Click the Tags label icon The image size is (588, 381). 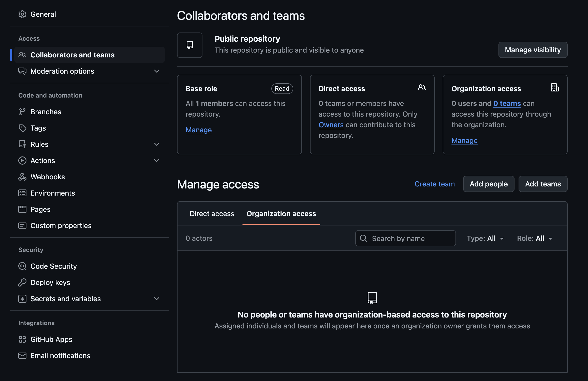click(22, 128)
